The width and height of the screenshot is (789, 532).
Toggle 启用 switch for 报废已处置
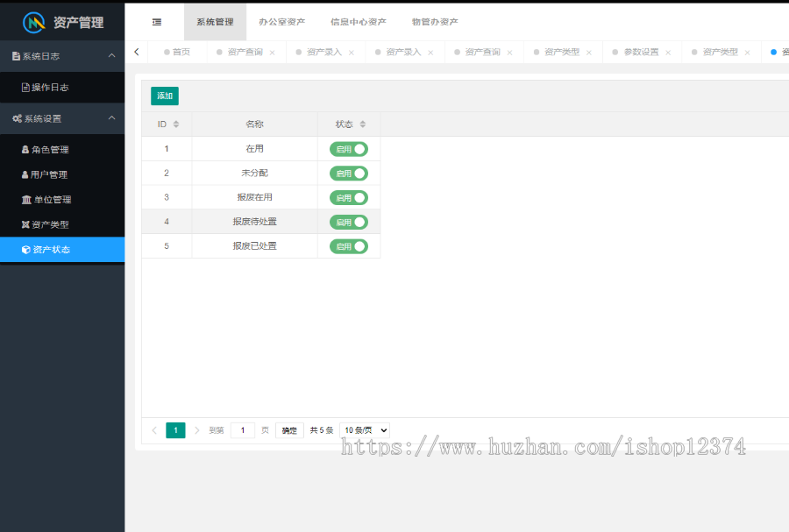(349, 246)
